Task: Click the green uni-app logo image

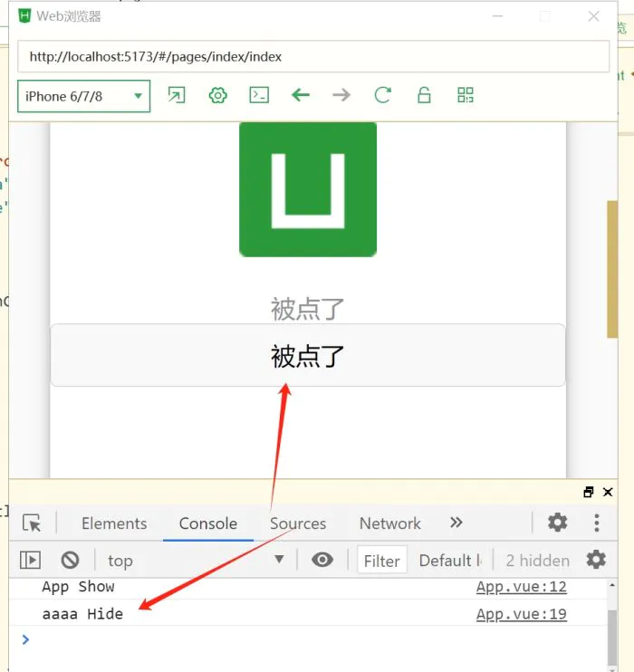Action: (308, 189)
